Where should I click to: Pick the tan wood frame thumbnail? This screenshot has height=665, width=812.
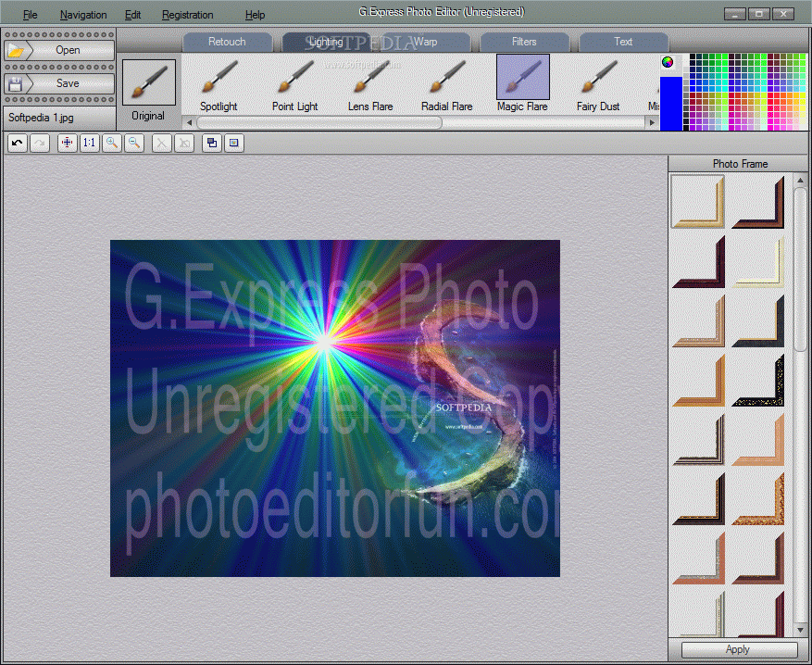(698, 321)
